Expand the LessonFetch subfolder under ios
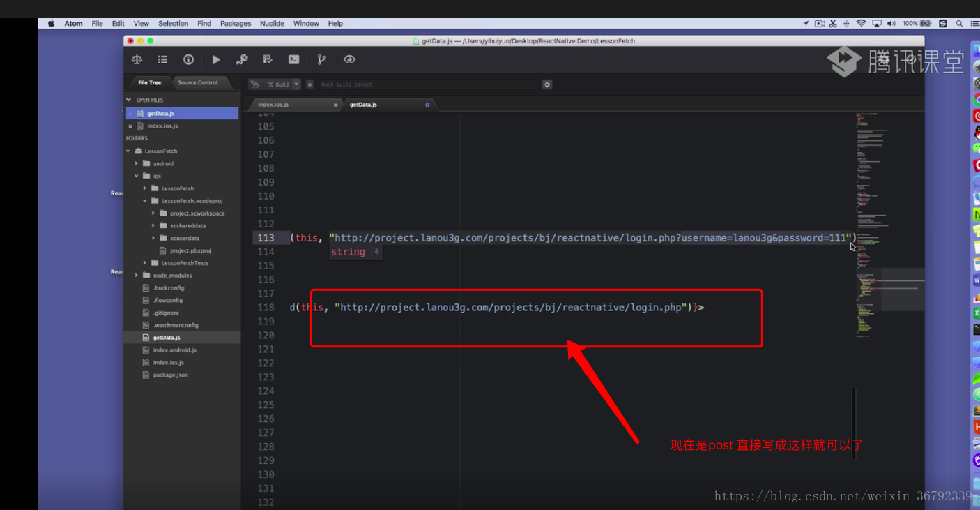 coord(145,188)
